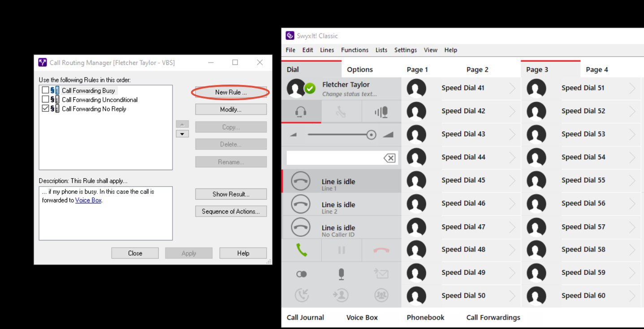This screenshot has width=644, height=329.
Task: Click the Modify... button
Action: click(x=231, y=109)
